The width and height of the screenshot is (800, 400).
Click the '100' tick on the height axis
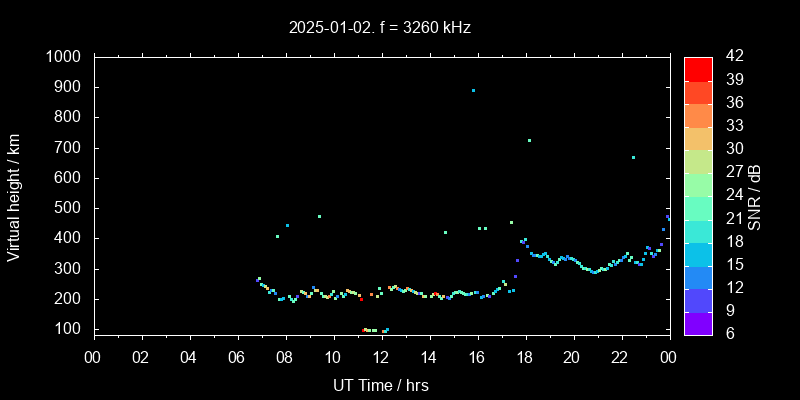tap(69, 329)
